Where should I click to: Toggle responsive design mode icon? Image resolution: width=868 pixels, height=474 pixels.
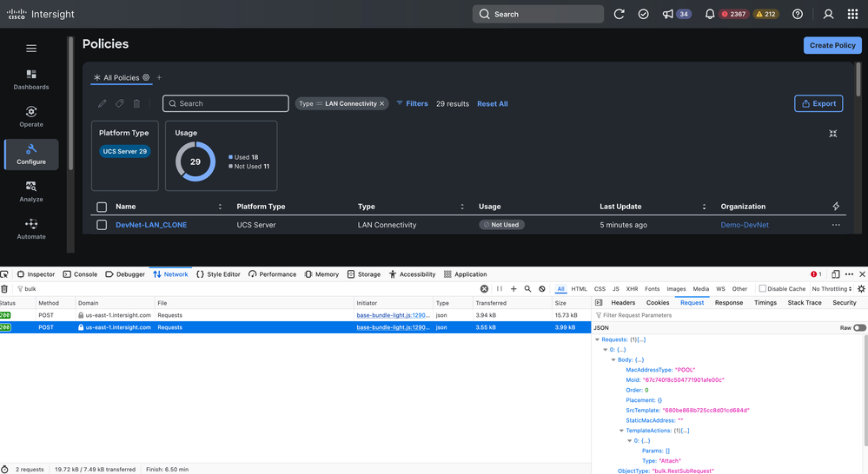[835, 274]
